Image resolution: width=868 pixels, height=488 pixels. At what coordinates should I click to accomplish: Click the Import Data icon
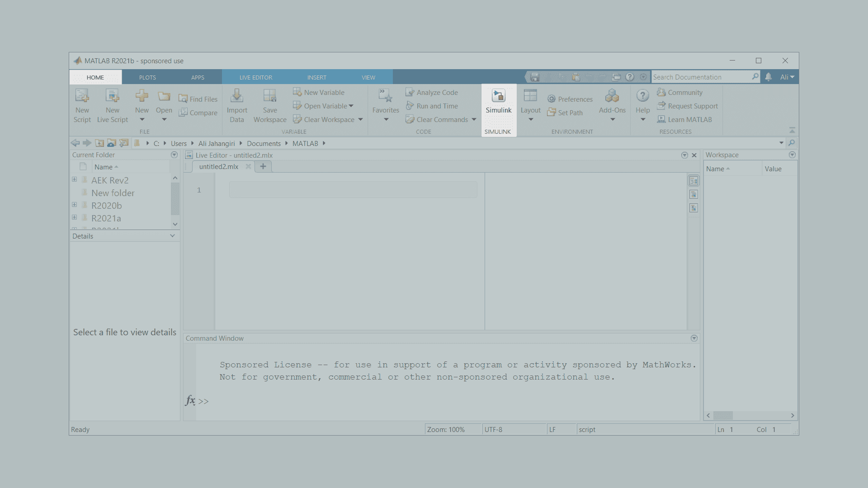point(236,96)
